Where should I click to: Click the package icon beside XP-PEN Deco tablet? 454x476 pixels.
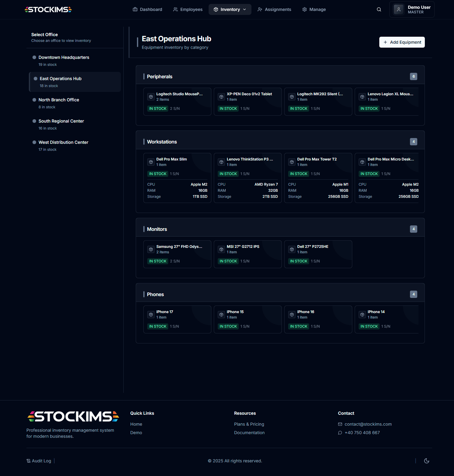pyautogui.click(x=221, y=97)
